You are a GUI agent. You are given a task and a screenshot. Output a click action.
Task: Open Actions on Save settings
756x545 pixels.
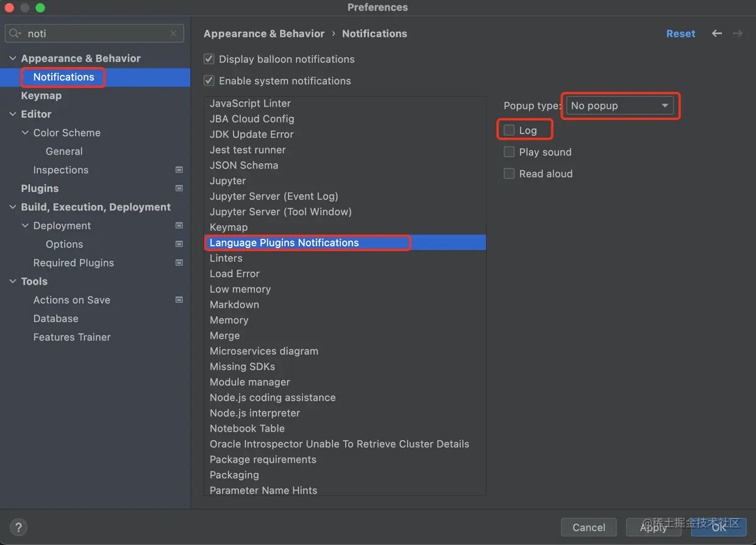click(x=72, y=300)
